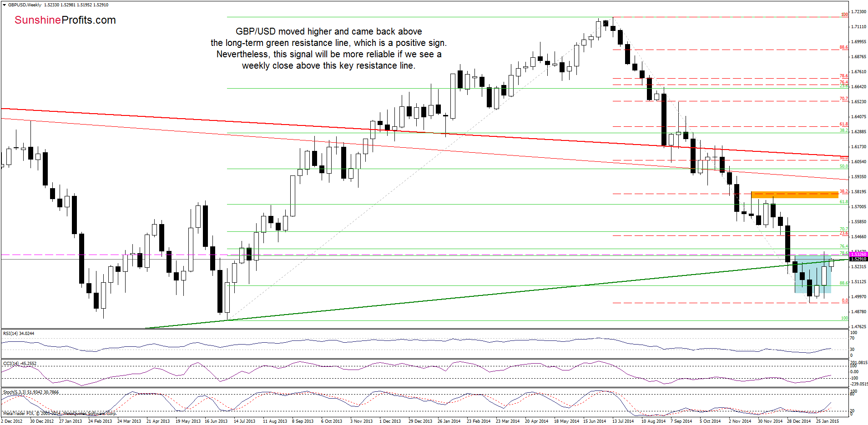Click the '27 Jan 2013' date label
The width and height of the screenshot is (868, 425).
click(71, 421)
